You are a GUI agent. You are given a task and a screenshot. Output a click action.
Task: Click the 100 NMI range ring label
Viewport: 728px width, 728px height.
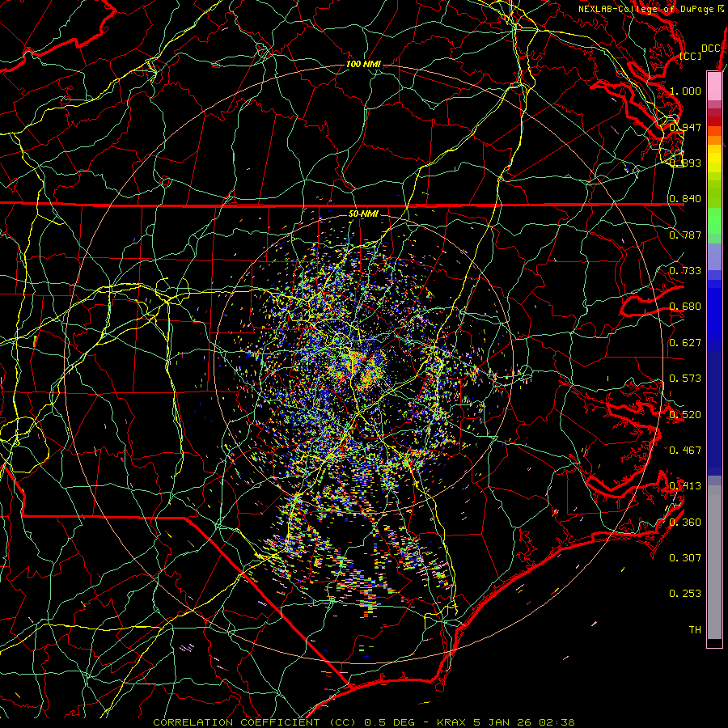(363, 64)
